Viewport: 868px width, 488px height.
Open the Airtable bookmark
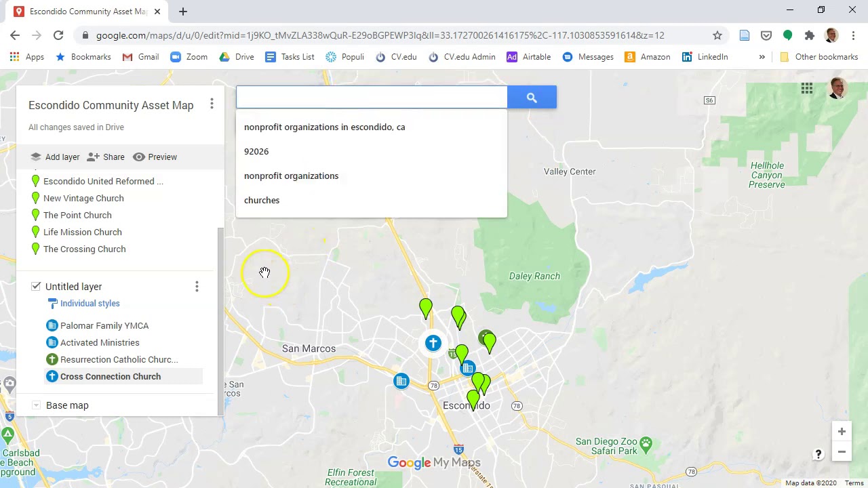click(x=529, y=57)
